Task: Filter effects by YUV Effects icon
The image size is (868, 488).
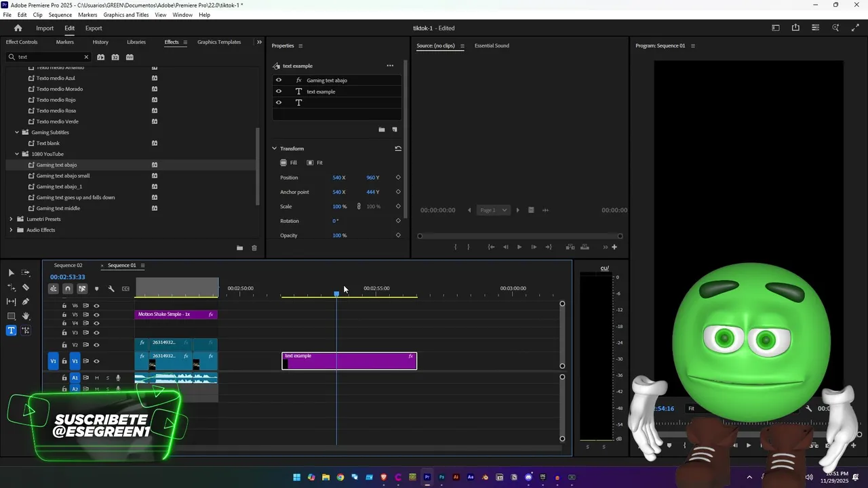Action: click(x=130, y=57)
